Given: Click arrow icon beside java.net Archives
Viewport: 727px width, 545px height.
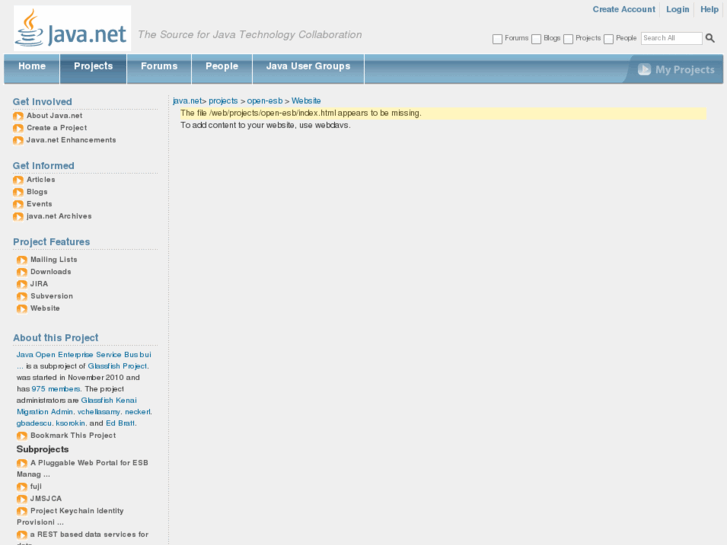Looking at the screenshot, I should (18, 217).
